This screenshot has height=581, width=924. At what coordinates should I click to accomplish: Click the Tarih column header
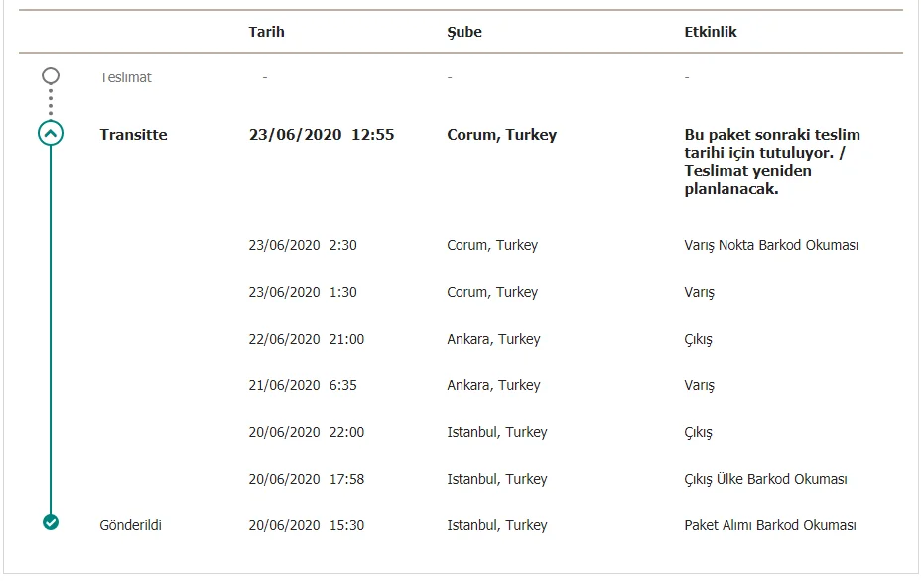coord(266,32)
